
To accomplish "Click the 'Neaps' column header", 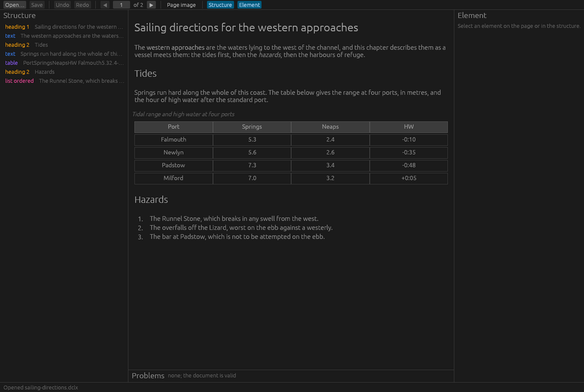I will click(x=331, y=127).
